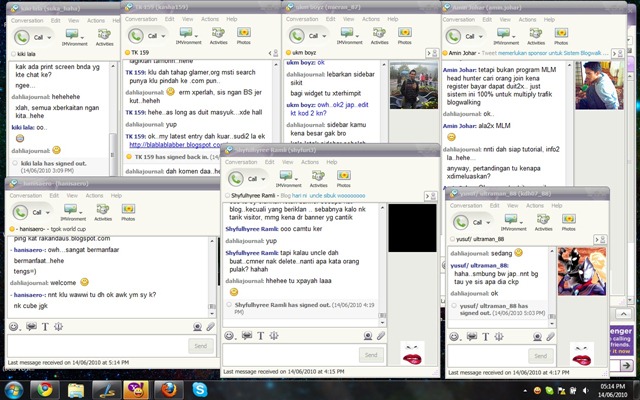The image size is (640, 400).
Task: Open IMVironment dropdown arrow in kiki lala window
Action: (x=82, y=38)
